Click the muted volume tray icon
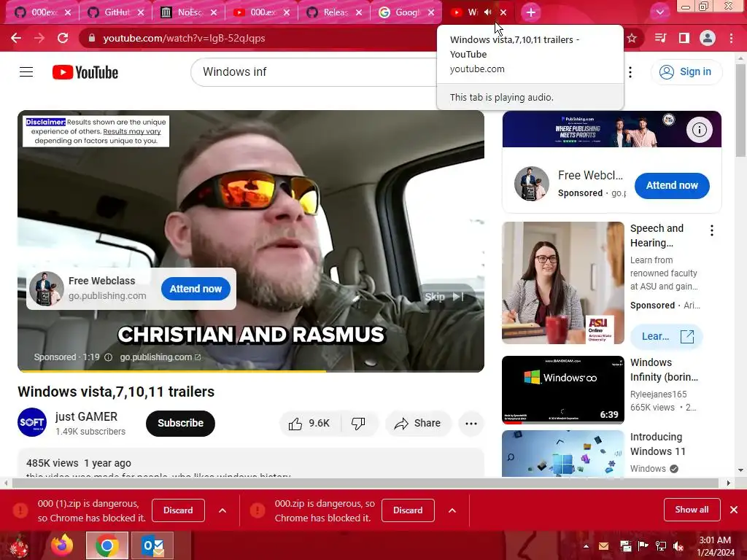Image resolution: width=747 pixels, height=560 pixels. tap(678, 545)
